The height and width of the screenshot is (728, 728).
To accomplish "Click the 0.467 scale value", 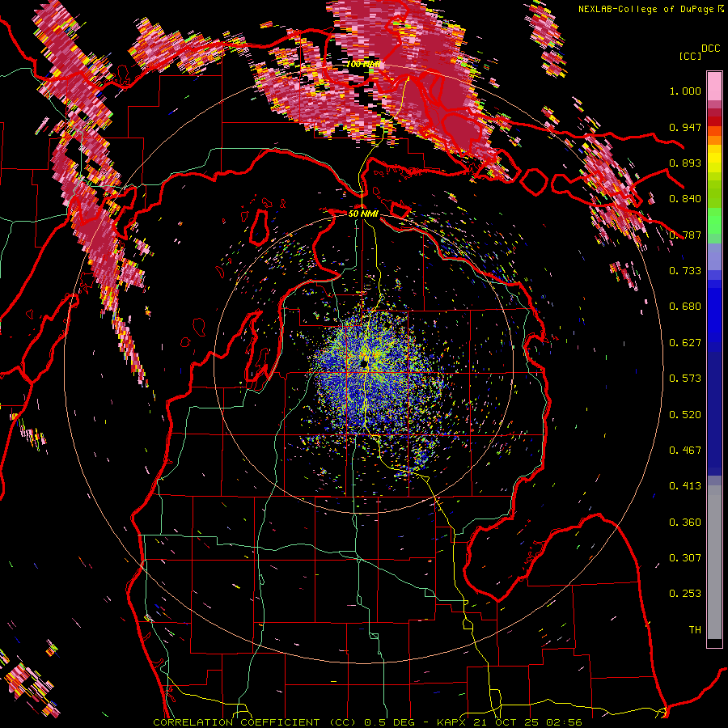I will [685, 451].
